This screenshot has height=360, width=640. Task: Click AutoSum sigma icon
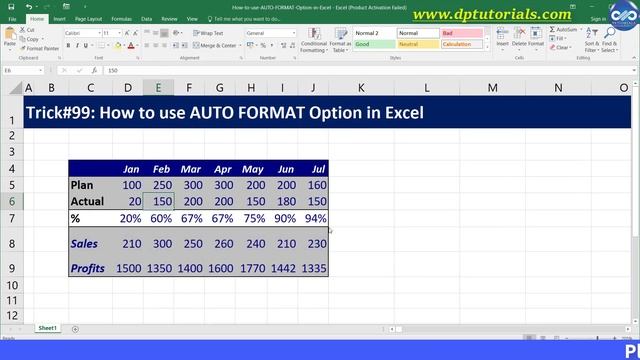point(552,29)
